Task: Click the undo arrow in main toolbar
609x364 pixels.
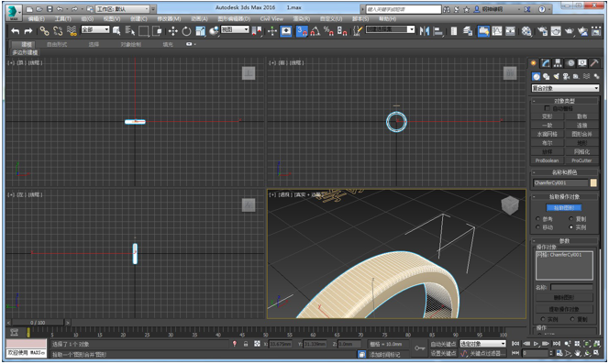Action: pyautogui.click(x=16, y=31)
